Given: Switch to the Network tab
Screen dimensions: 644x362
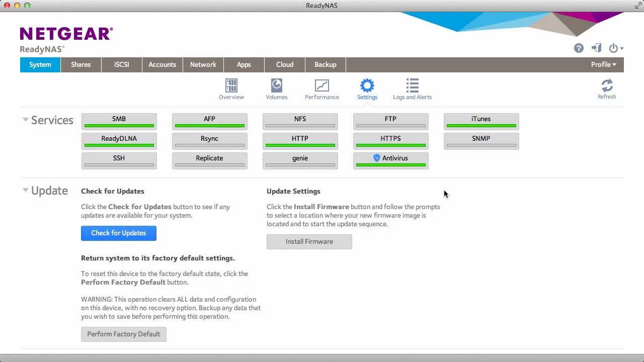Looking at the screenshot, I should coord(203,64).
